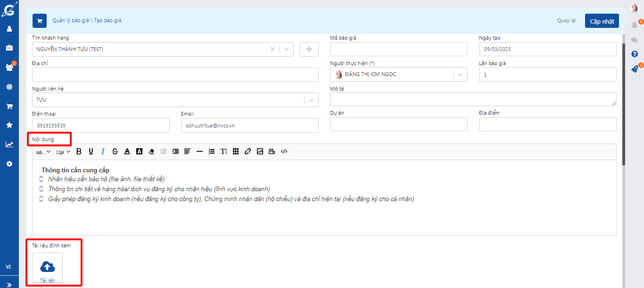
Task: Open the briefcase sidebar icon
Action: pos(9,48)
